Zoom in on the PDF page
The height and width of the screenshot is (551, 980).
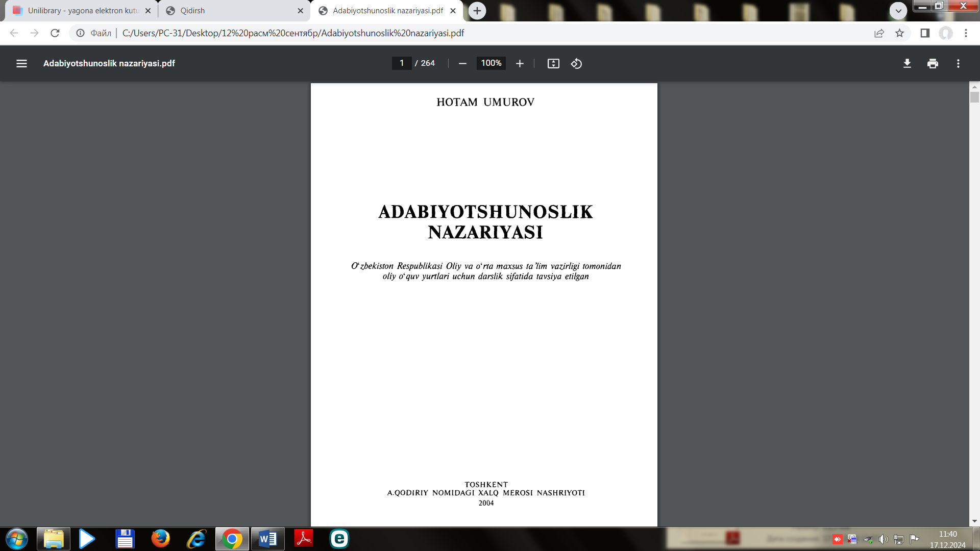pyautogui.click(x=519, y=63)
